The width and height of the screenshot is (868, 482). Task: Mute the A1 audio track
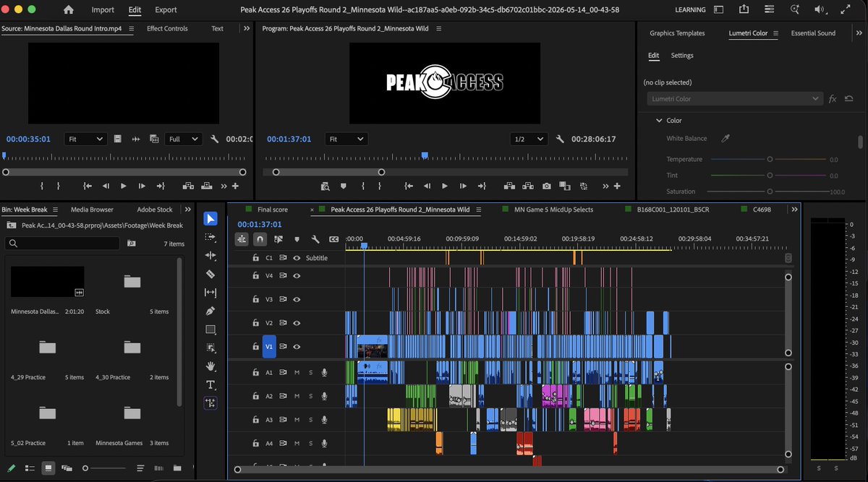coord(297,372)
